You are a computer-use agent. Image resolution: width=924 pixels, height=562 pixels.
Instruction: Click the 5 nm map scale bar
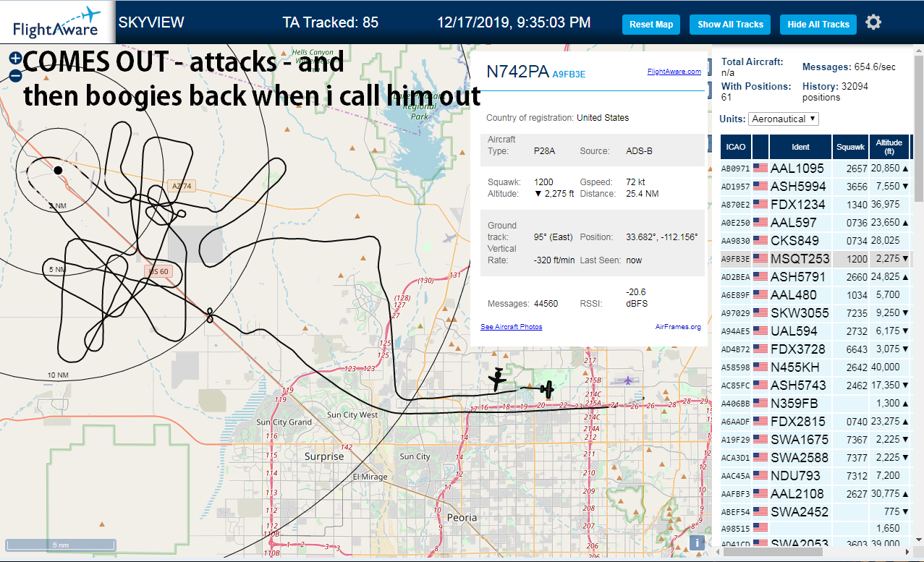61,545
